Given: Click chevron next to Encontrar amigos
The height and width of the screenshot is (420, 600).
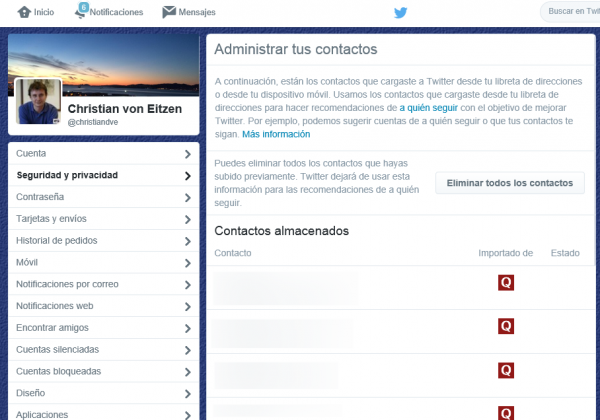Looking at the screenshot, I should 188,329.
